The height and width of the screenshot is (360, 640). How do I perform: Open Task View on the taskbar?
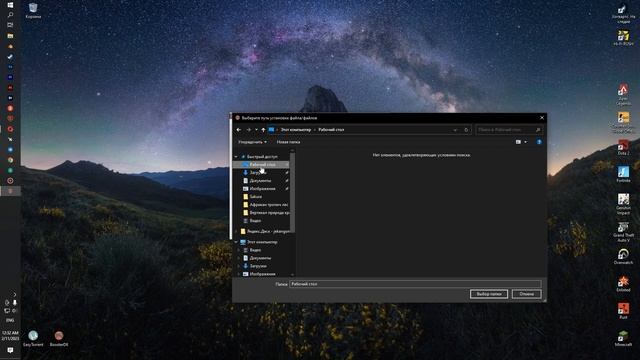(10, 25)
